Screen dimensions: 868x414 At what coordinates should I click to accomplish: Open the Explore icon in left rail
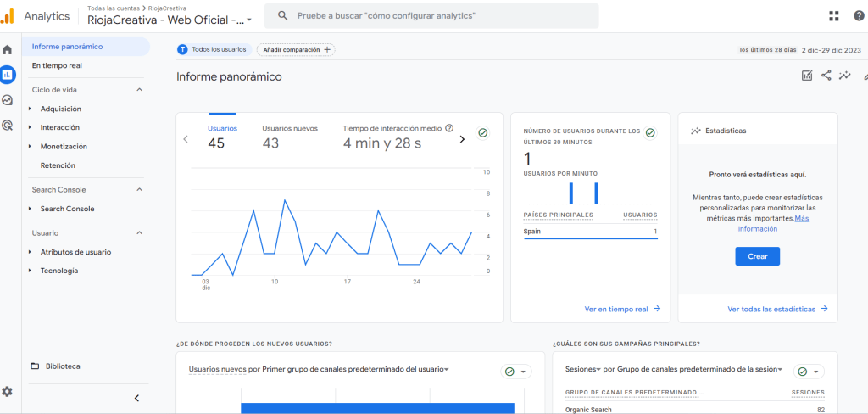click(x=7, y=100)
